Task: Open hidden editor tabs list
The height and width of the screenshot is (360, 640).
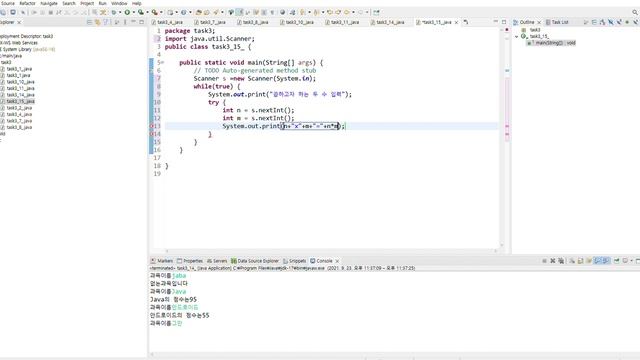Action: [466, 22]
